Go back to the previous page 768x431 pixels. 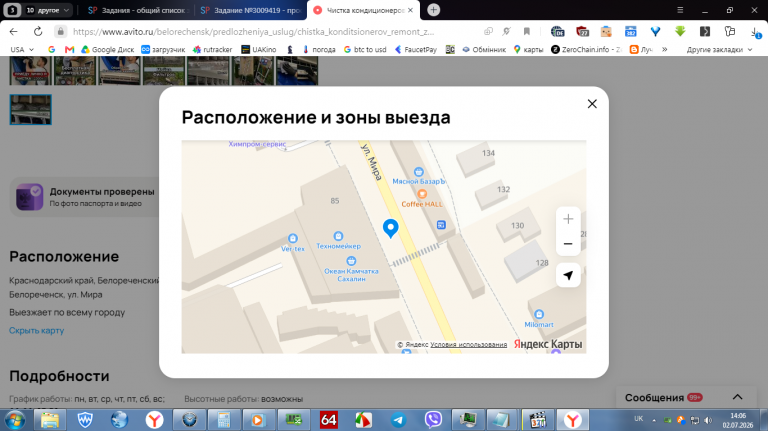coord(13,31)
